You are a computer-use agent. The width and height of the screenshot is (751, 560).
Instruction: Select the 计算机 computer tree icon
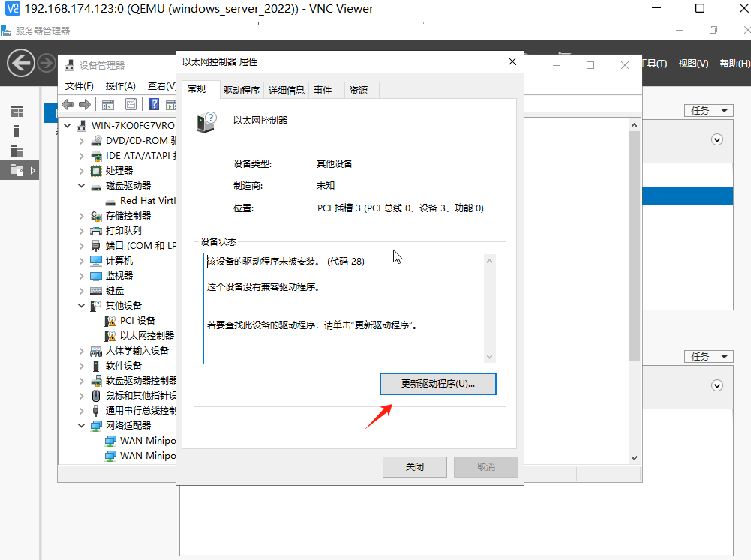[96, 260]
